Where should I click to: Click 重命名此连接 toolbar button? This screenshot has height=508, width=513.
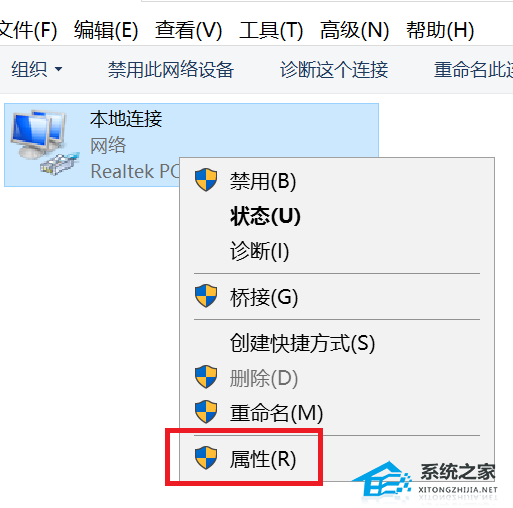473,70
